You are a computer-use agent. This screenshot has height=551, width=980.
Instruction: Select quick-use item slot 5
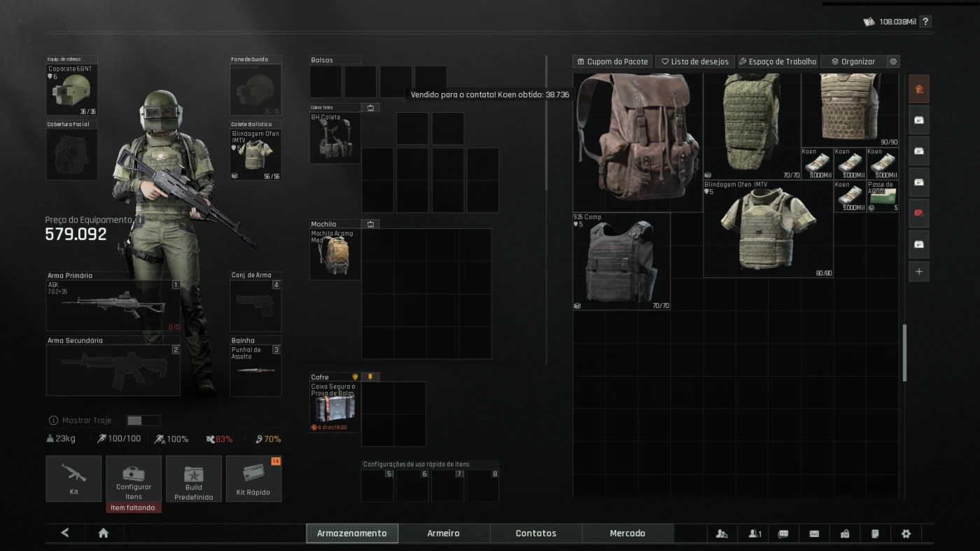tap(377, 485)
